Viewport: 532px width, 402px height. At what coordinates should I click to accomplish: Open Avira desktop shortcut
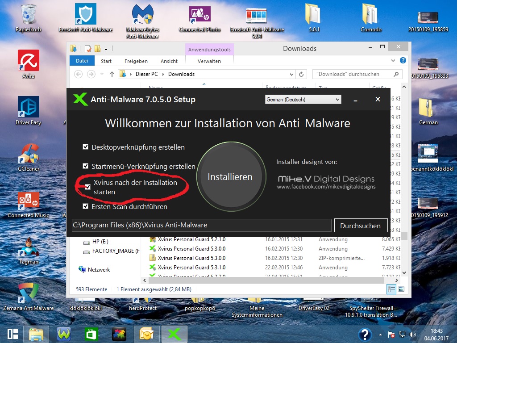(29, 64)
